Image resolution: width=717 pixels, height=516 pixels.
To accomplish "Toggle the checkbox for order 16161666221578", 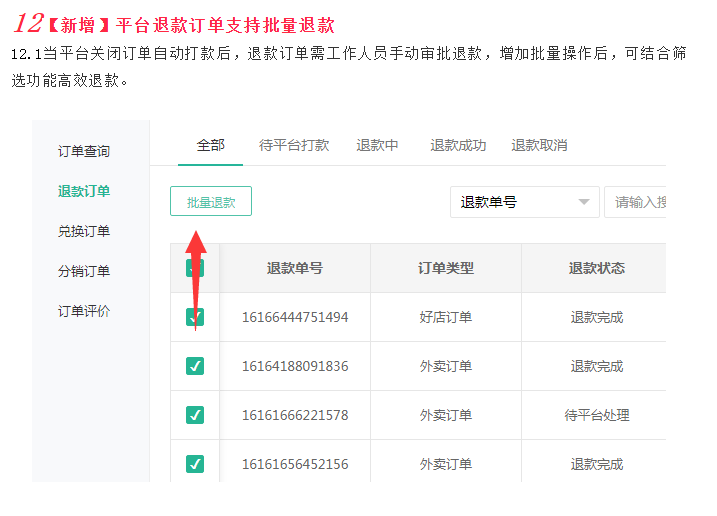I will pyautogui.click(x=195, y=415).
